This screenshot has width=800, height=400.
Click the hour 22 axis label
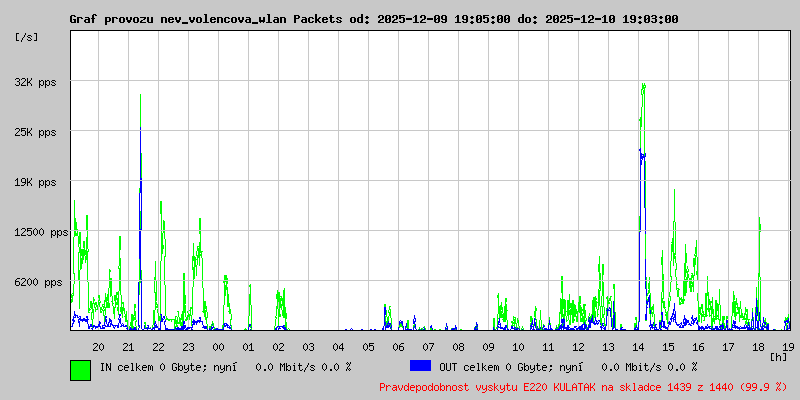point(159,347)
